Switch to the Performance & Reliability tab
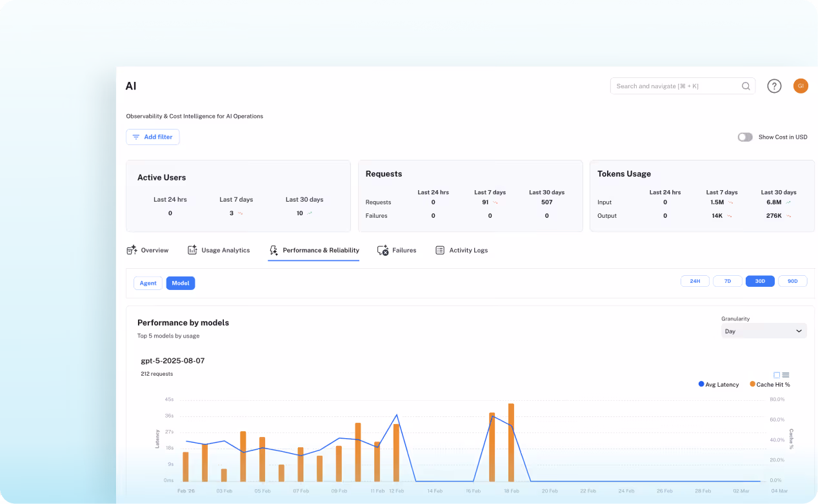The height and width of the screenshot is (504, 818). point(314,250)
